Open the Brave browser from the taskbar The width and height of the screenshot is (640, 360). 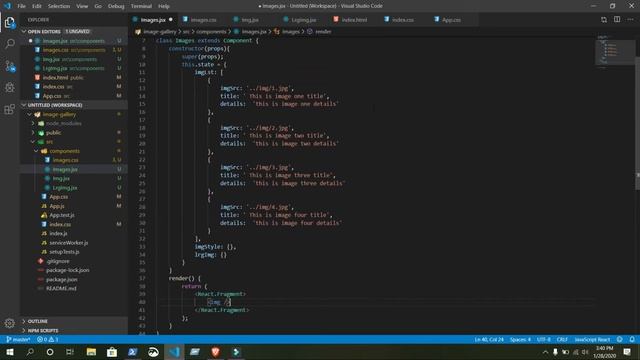point(216,352)
